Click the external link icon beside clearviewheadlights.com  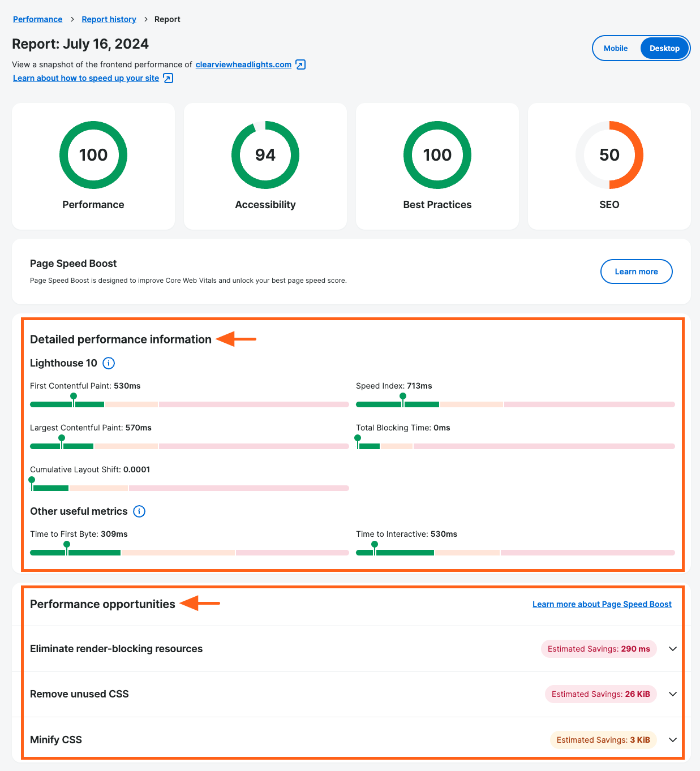(300, 64)
